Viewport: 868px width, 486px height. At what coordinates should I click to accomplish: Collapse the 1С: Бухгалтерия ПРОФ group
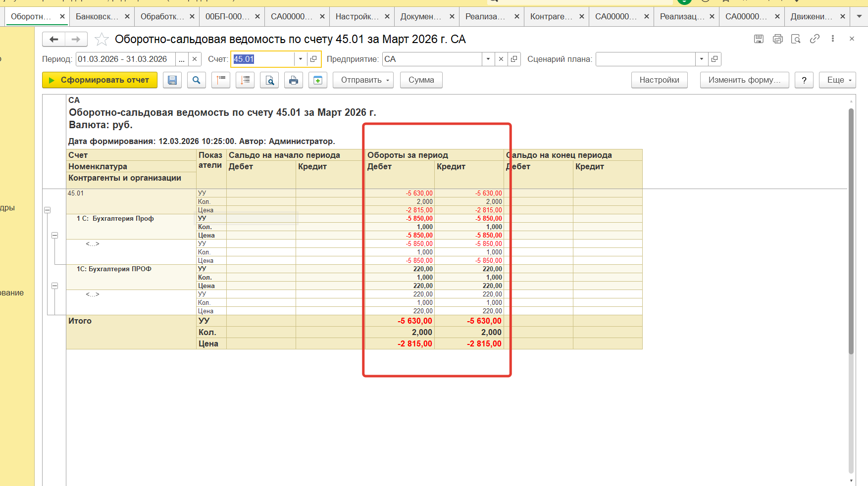click(55, 286)
